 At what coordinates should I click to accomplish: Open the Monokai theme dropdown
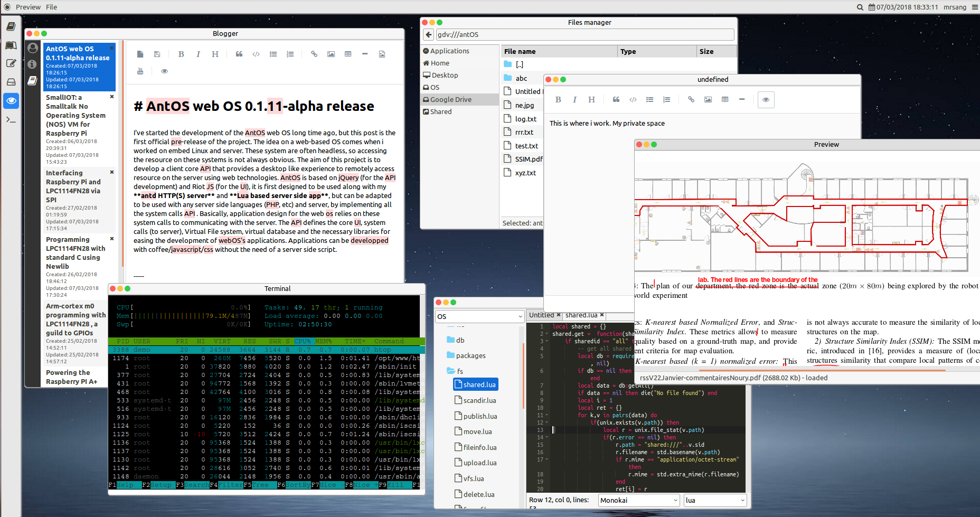[639, 500]
